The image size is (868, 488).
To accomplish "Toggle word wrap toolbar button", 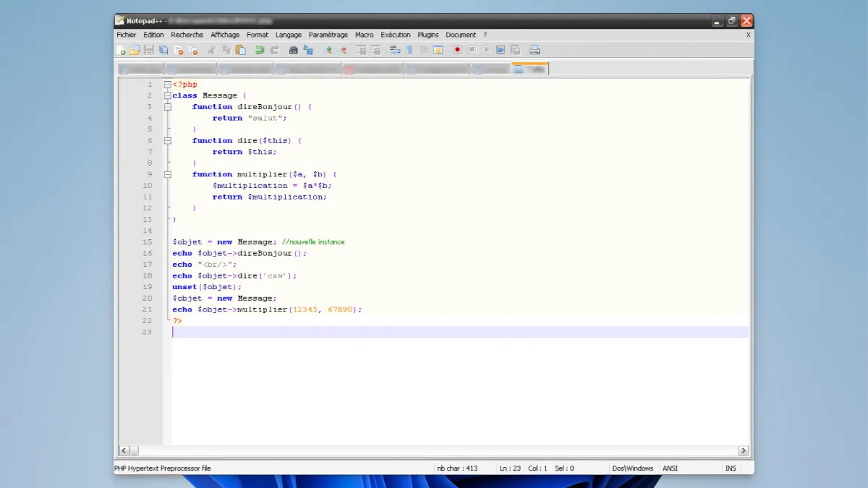I will coord(395,50).
